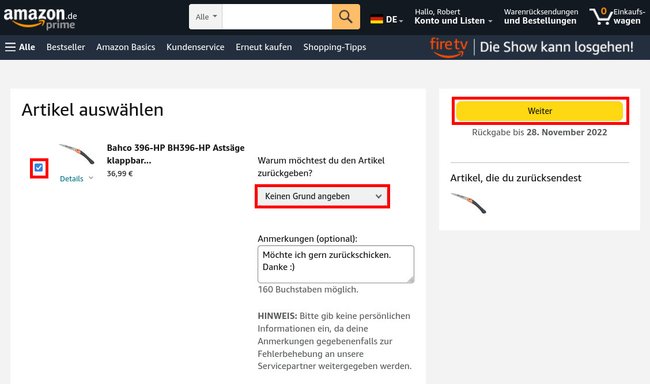650x384 pixels.
Task: Open Kundenservice page
Action: 195,47
